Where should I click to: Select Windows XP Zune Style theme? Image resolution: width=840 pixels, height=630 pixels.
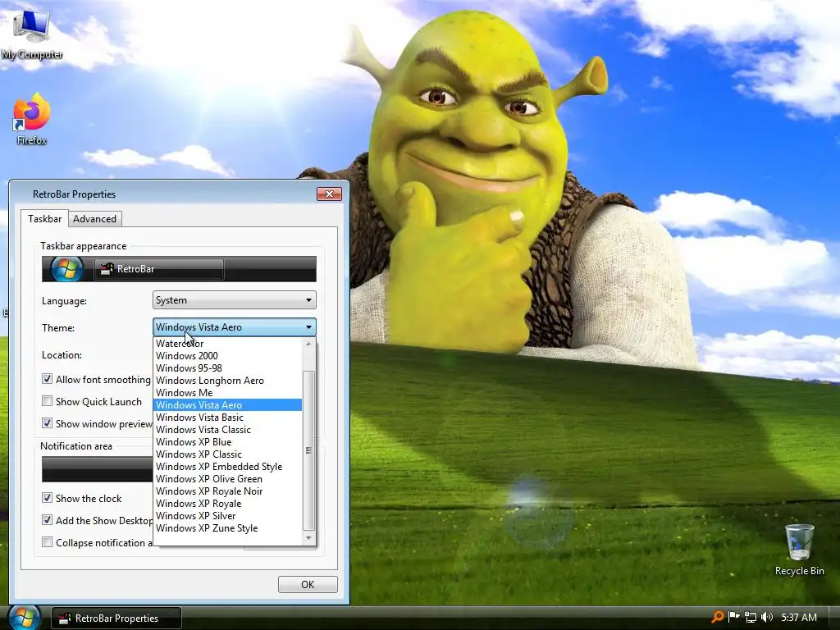(228, 528)
